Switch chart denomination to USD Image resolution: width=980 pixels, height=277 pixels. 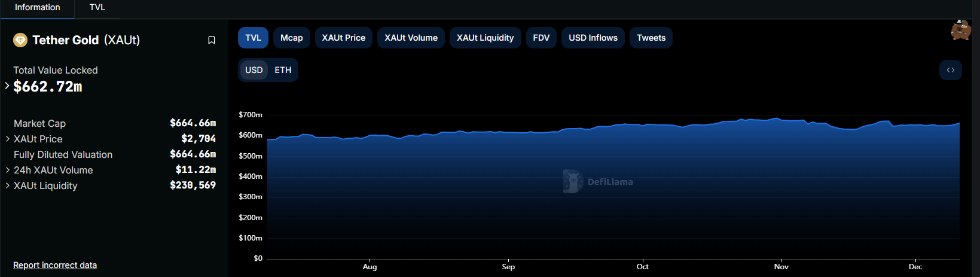254,70
